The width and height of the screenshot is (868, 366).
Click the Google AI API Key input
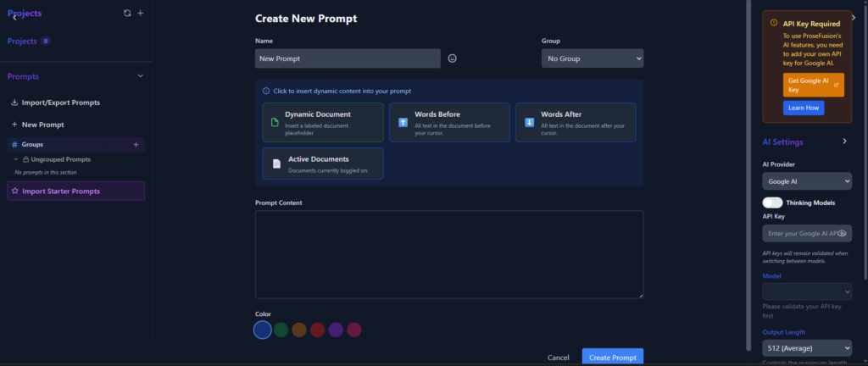pyautogui.click(x=807, y=233)
